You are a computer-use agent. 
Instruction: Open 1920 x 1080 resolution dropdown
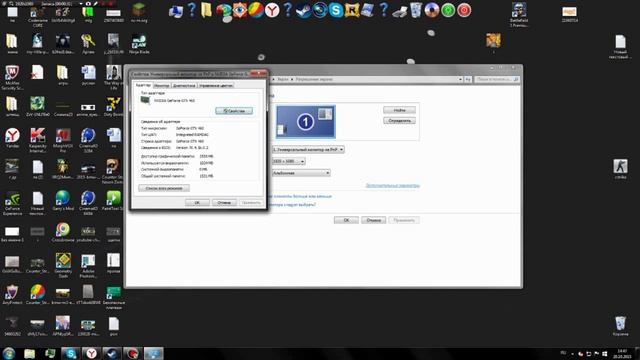coord(288,161)
